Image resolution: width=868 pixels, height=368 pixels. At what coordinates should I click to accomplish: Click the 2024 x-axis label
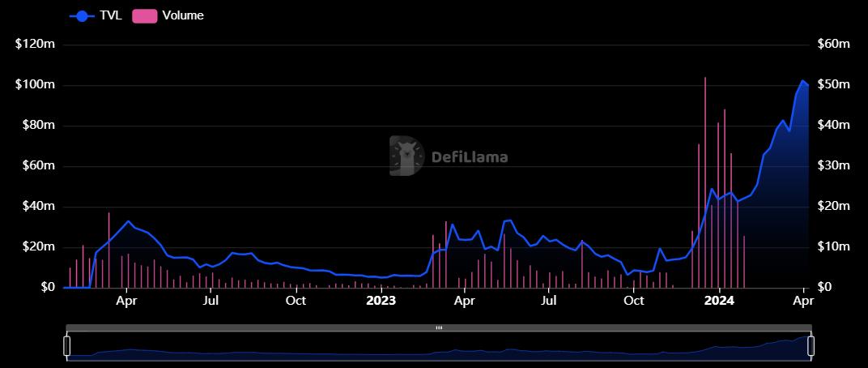[x=718, y=301]
